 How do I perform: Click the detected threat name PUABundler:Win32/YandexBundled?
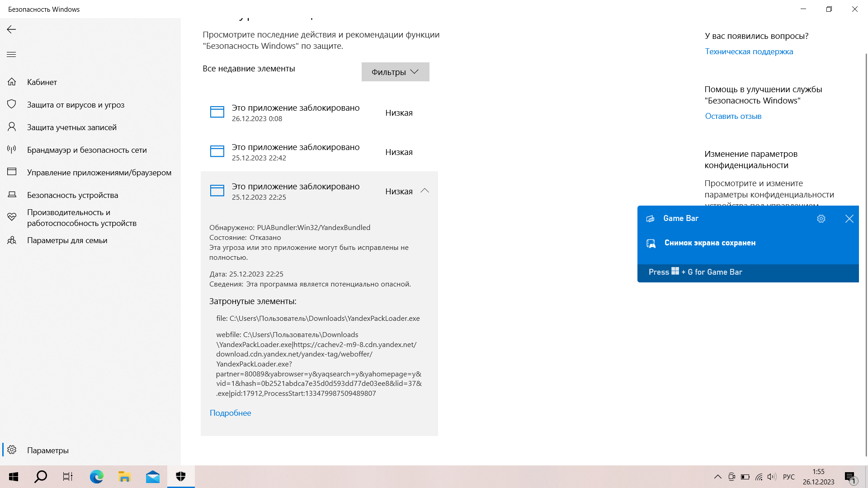313,227
